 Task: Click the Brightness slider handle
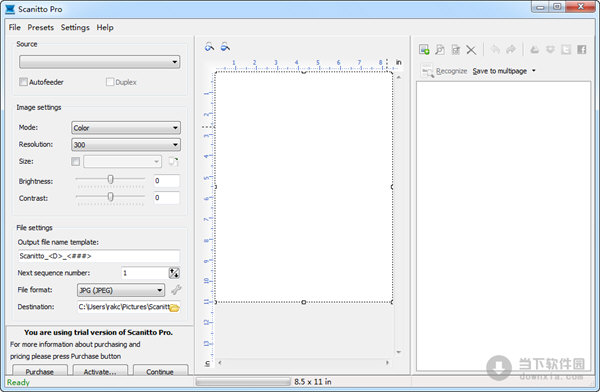111,179
